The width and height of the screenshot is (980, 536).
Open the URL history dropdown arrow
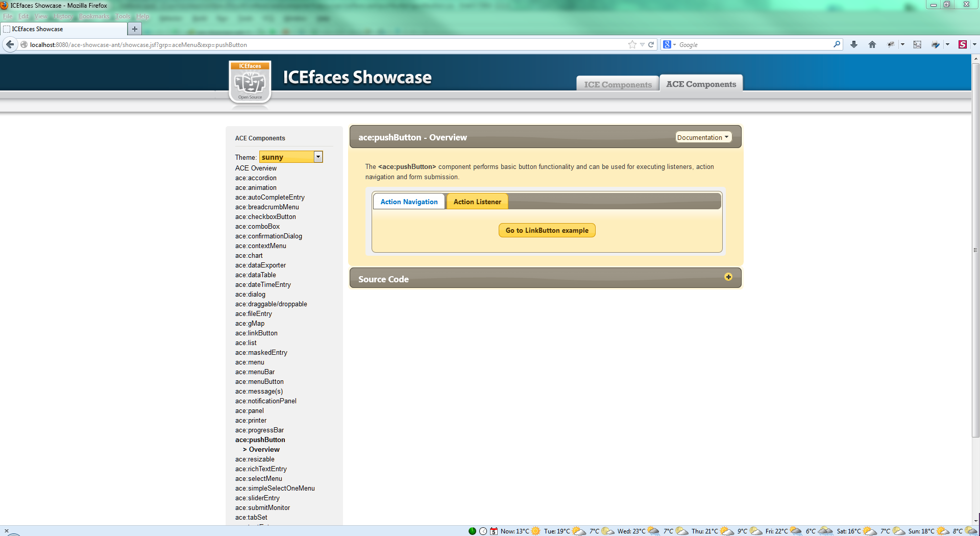click(x=642, y=44)
